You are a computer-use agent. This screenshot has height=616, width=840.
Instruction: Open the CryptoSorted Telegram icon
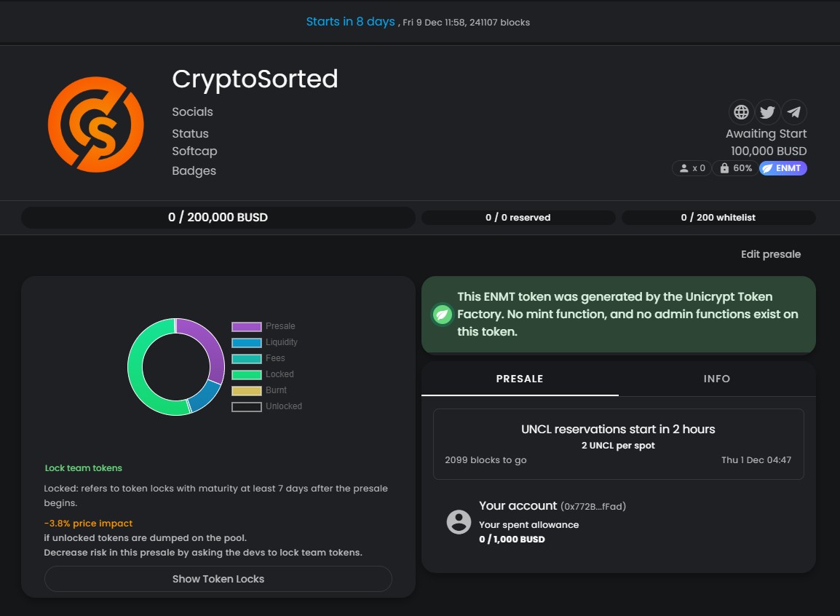coord(794,112)
